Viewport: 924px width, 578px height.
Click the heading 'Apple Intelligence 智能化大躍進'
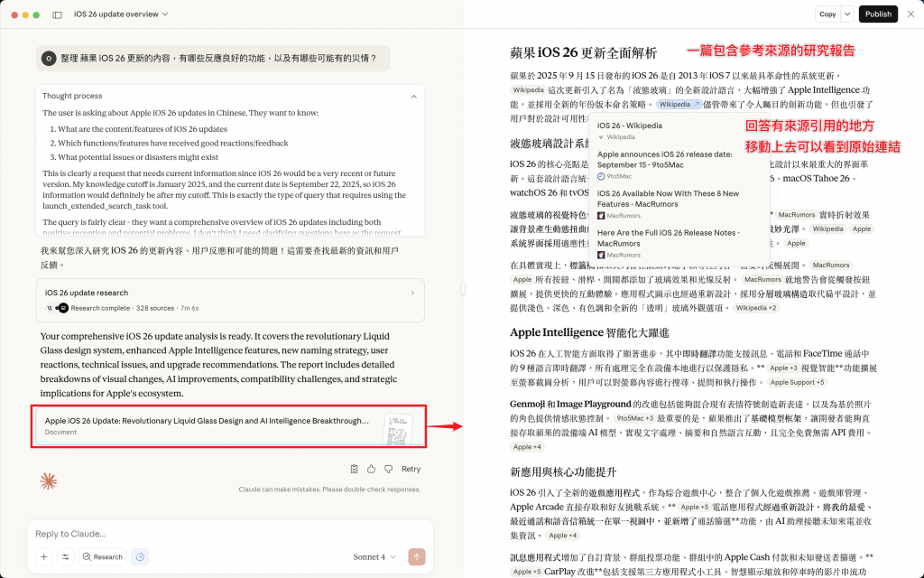pyautogui.click(x=589, y=332)
